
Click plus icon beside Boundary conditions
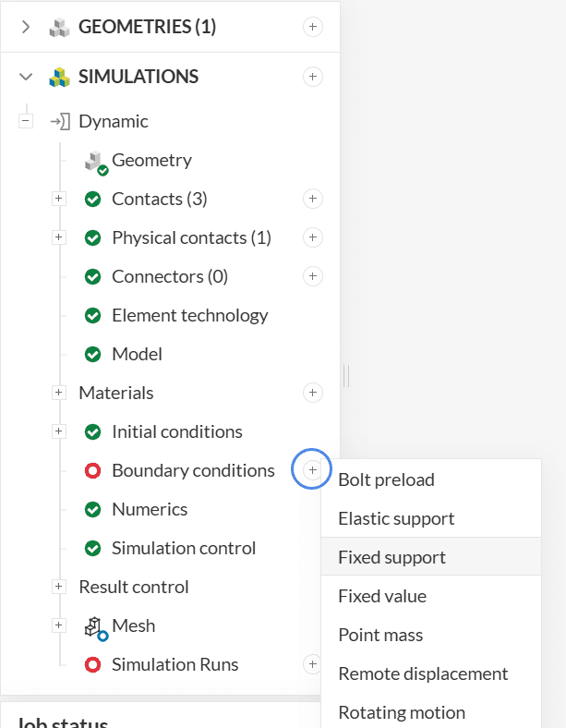click(x=313, y=470)
